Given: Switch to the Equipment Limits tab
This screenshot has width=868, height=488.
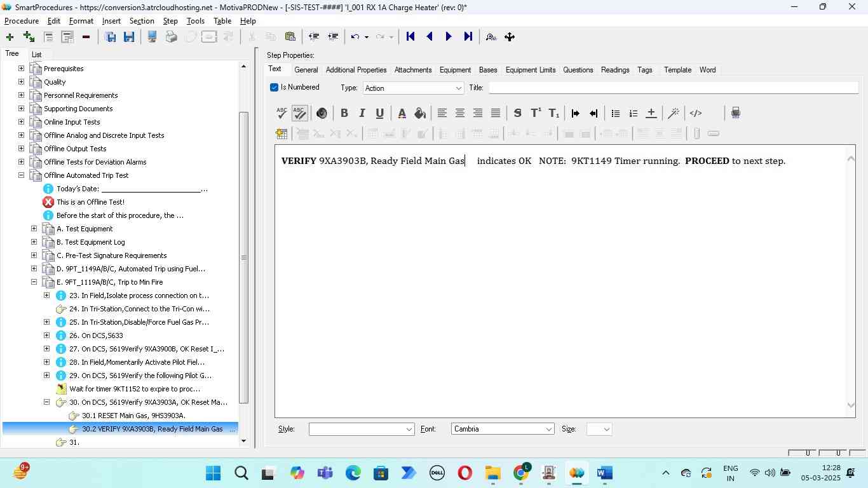Looking at the screenshot, I should point(531,70).
